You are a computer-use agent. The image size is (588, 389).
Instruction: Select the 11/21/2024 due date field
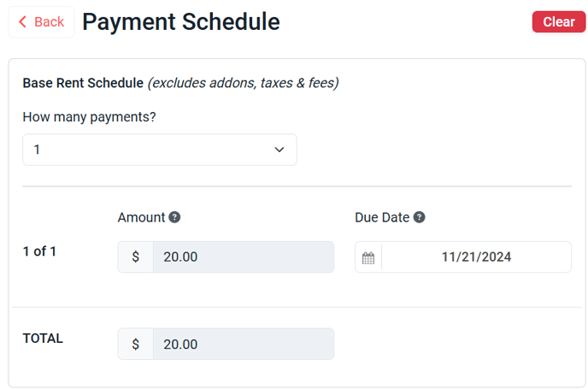point(476,257)
